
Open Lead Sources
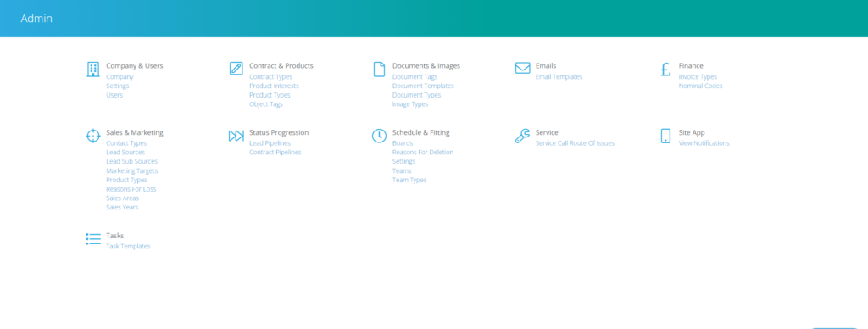[125, 153]
